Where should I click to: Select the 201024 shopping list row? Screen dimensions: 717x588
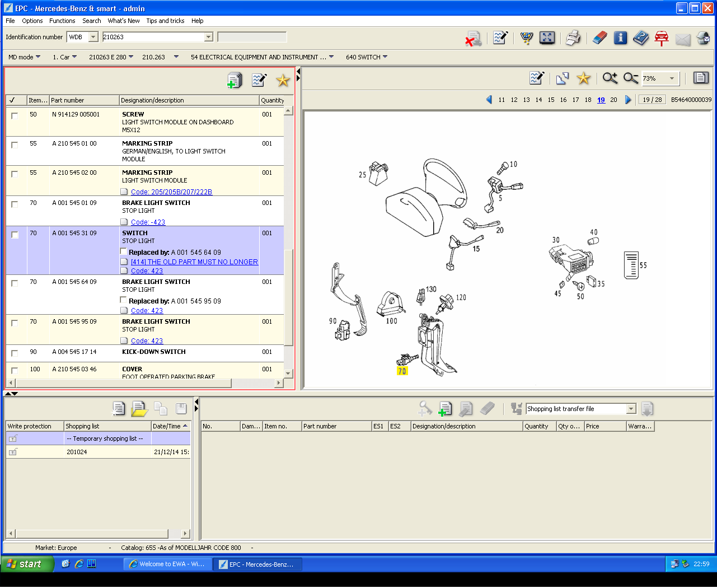coord(98,452)
